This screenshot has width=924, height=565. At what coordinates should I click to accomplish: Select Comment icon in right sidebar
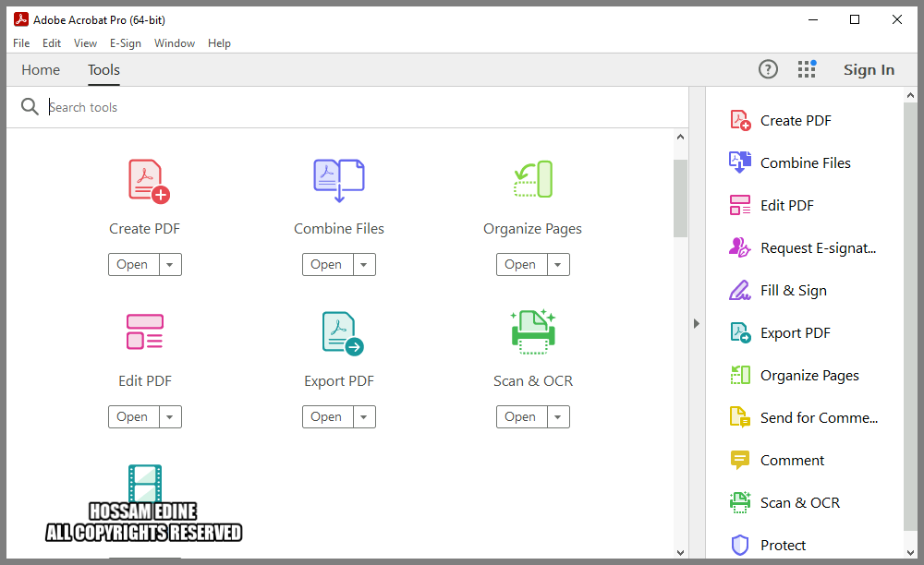(x=740, y=460)
